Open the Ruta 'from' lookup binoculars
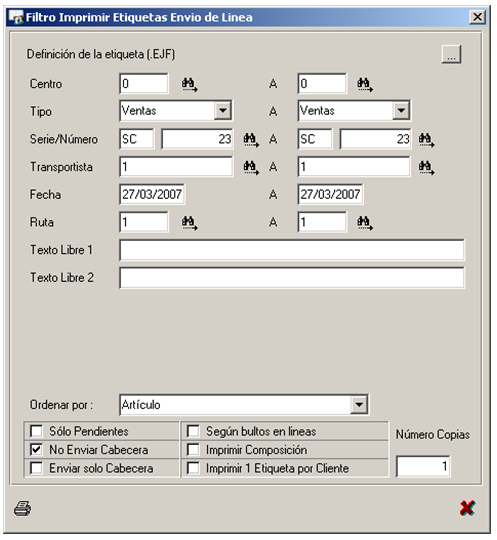Image resolution: width=497 pixels, height=540 pixels. (x=189, y=223)
